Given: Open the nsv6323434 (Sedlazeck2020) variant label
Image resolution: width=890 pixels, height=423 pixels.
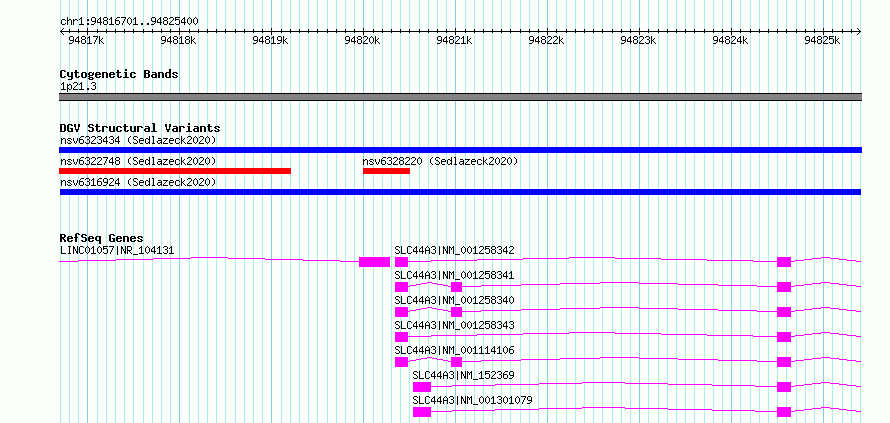Looking at the screenshot, I should [x=138, y=140].
